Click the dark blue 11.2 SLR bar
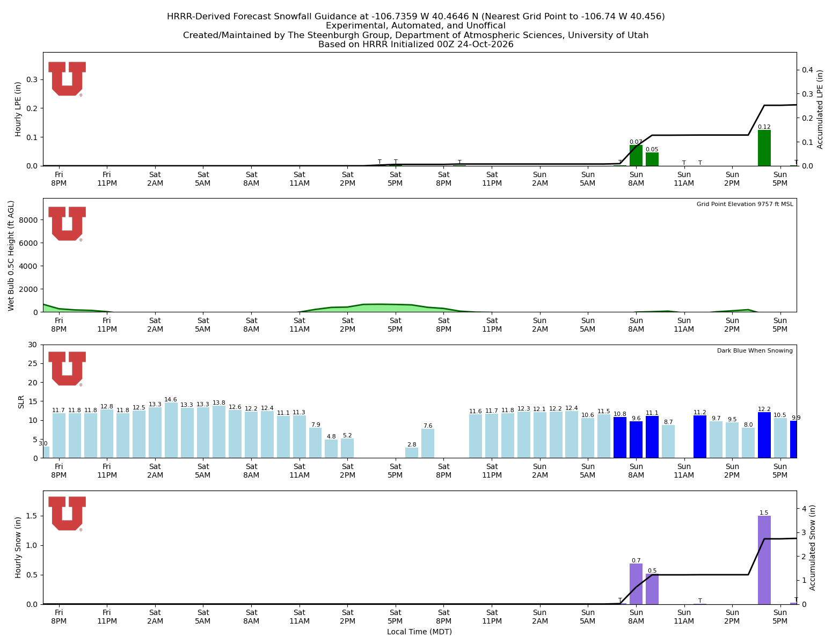832x644 pixels. point(700,437)
